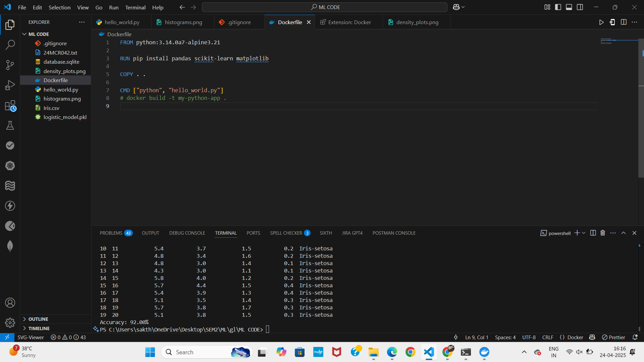Screen dimensions: 644x362
Task: Go back using the navigation arrow
Action: click(182, 7)
